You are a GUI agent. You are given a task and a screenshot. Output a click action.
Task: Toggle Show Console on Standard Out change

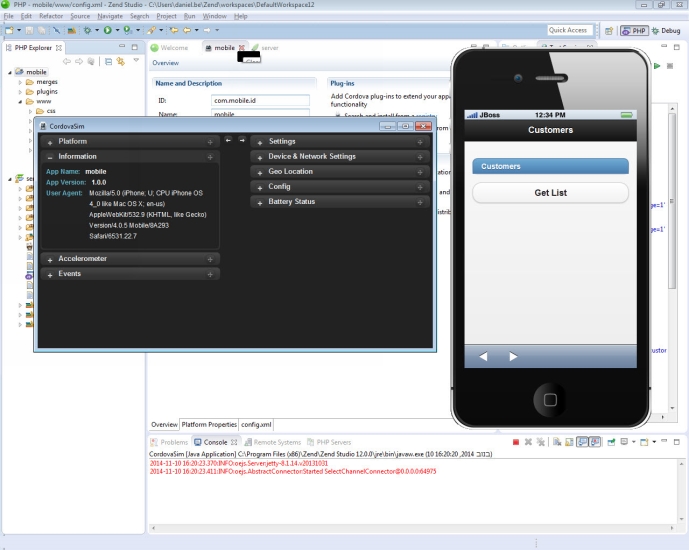point(582,442)
